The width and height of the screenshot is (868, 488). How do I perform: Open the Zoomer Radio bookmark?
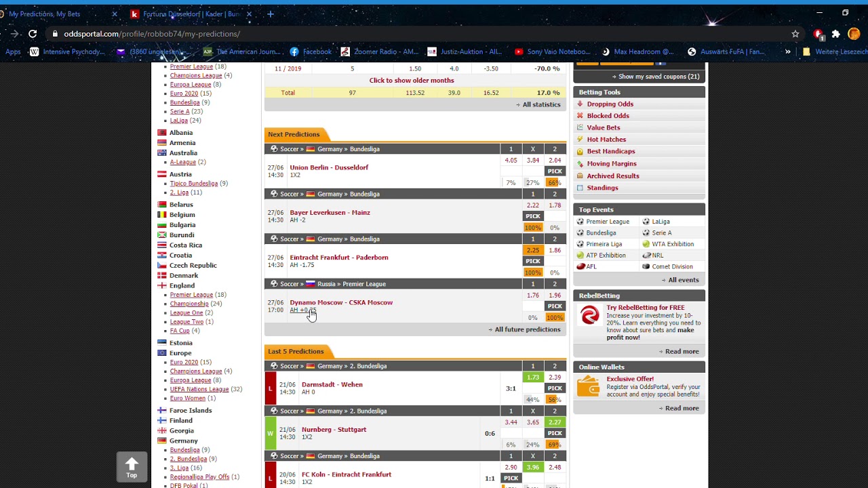pos(380,52)
